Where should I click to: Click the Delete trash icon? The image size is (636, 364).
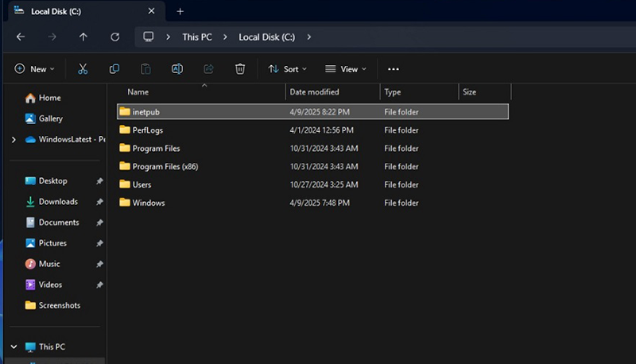click(240, 69)
